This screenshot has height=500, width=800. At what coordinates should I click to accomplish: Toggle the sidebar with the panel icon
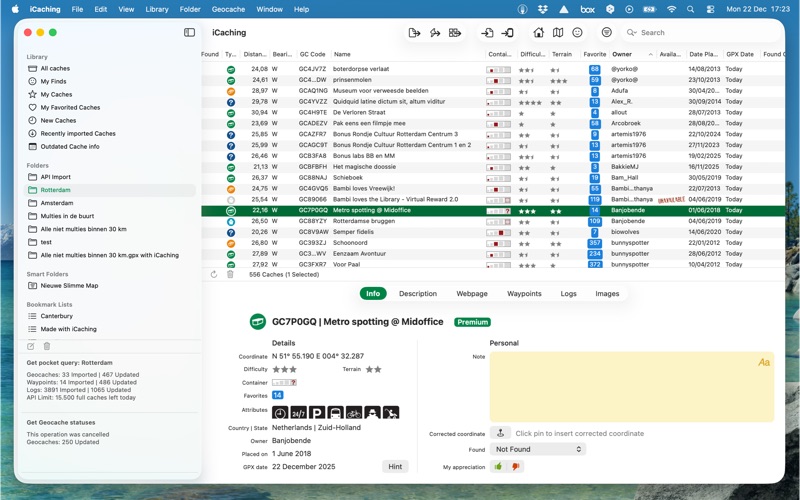pyautogui.click(x=189, y=33)
